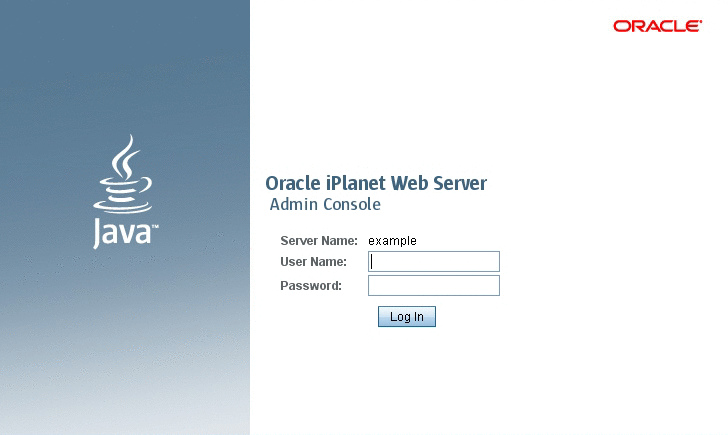Viewport: 728px width, 435px height.
Task: Submit credentials with Log In button
Action: [x=407, y=317]
